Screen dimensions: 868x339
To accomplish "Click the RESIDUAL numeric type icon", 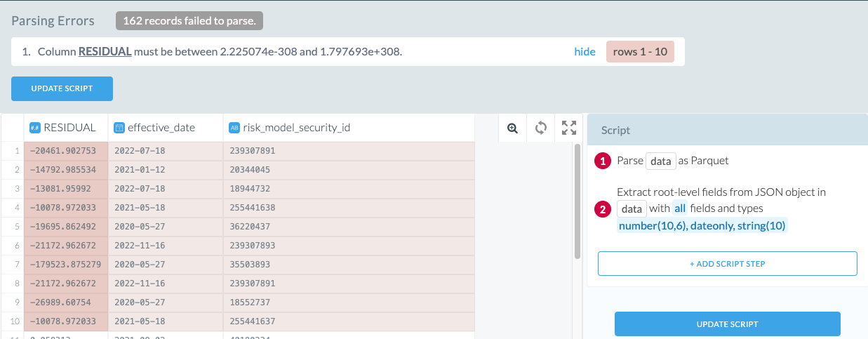I will 34,128.
